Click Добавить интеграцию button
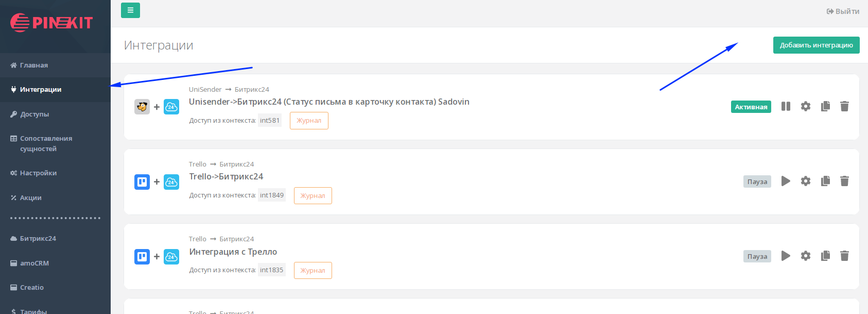868x314 pixels. coord(816,45)
